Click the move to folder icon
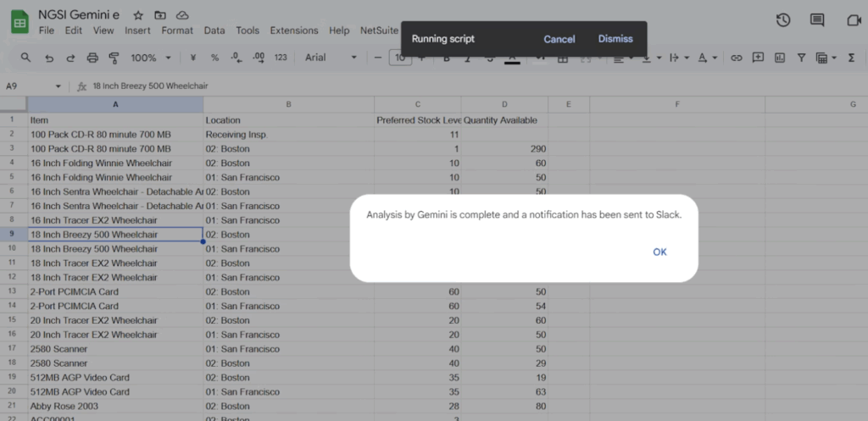Screen dimensions: 868x421 coord(160,15)
